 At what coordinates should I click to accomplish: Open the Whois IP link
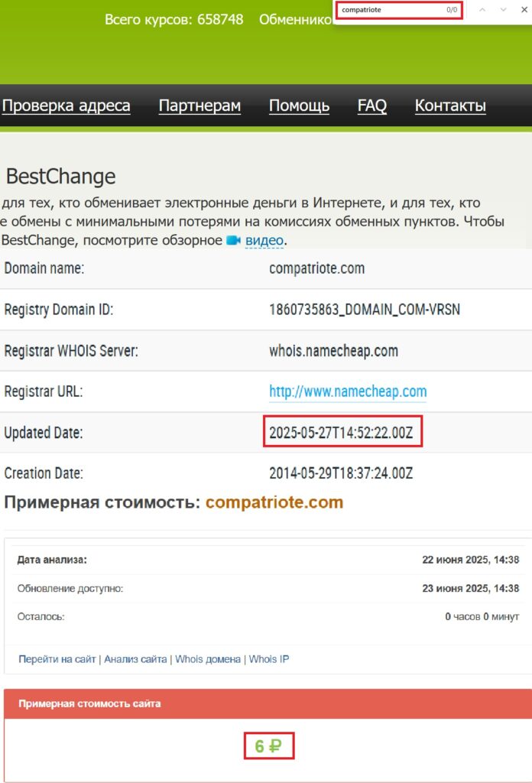(x=269, y=659)
